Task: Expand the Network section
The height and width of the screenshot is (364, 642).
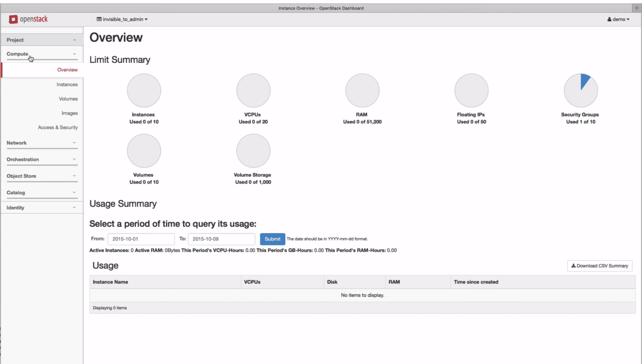Action: tap(42, 143)
